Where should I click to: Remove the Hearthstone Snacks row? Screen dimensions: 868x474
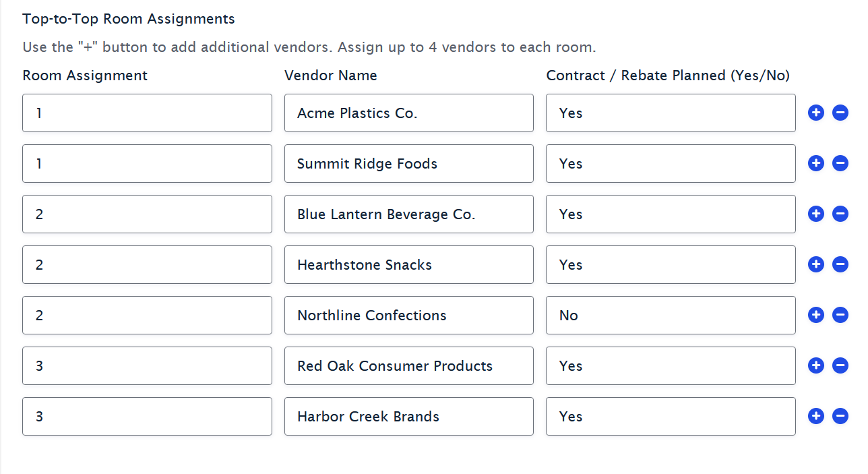840,264
